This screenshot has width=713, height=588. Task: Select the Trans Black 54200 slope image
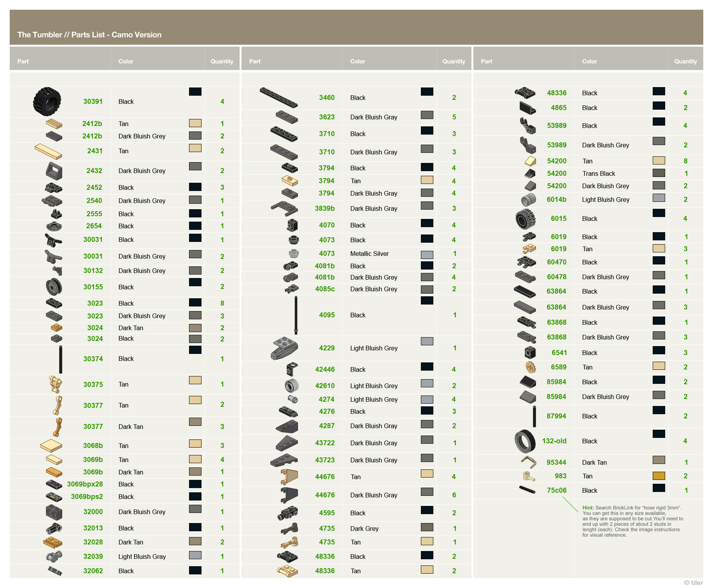530,173
